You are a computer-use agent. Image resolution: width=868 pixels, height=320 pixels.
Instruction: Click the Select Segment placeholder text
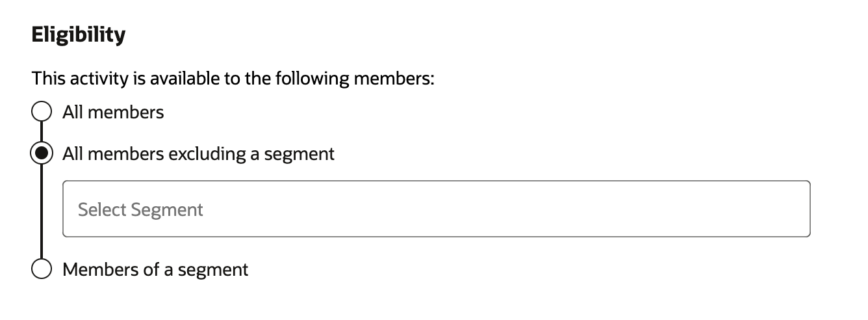pyautogui.click(x=140, y=209)
